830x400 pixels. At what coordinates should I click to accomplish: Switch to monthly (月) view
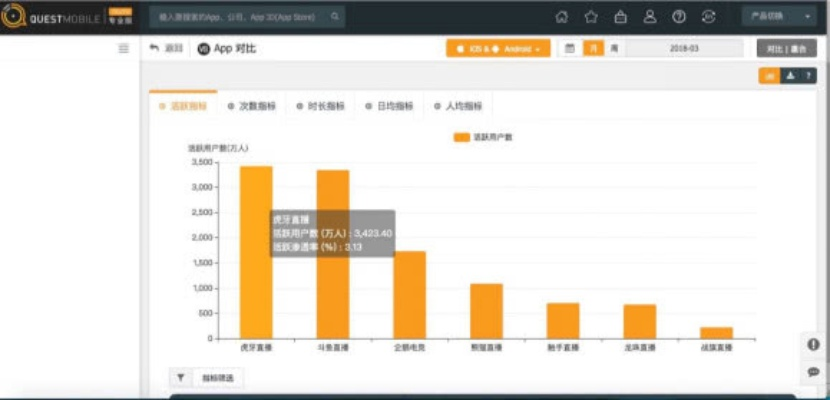click(x=593, y=48)
